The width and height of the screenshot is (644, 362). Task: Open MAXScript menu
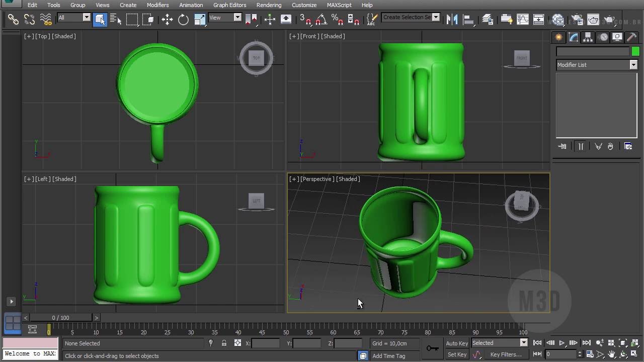point(339,5)
